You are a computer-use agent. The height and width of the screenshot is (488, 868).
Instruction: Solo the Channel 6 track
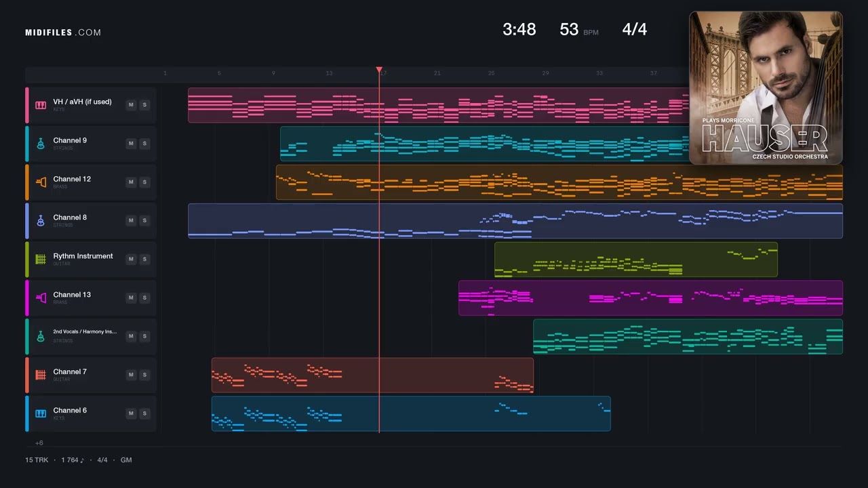pos(144,414)
